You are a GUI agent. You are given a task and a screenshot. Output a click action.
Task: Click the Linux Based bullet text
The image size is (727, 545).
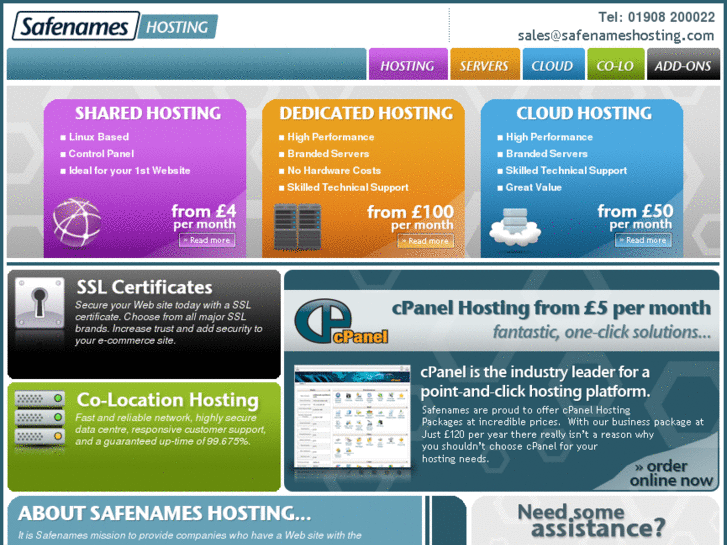pos(99,137)
